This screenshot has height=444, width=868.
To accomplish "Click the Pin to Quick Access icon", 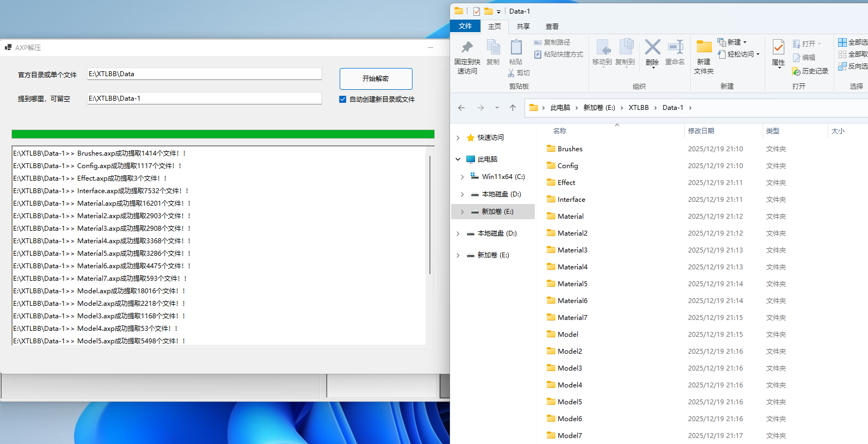I will pos(467,48).
